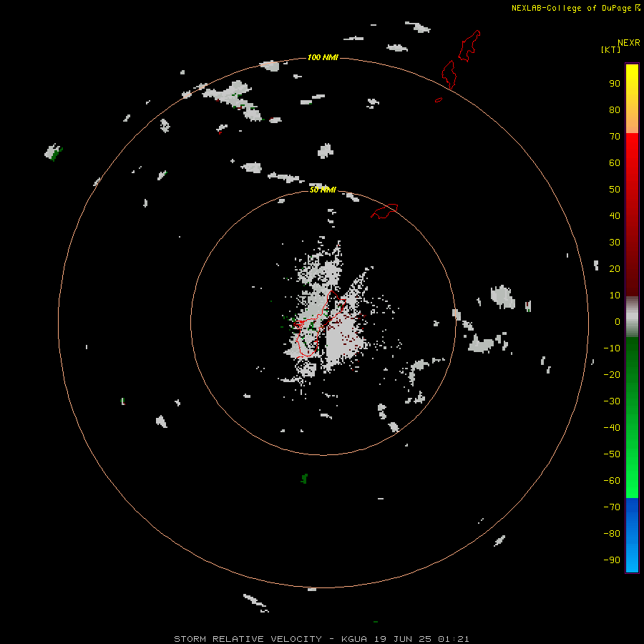Click the red island outline on the 50 NMI ring

pyautogui.click(x=384, y=211)
